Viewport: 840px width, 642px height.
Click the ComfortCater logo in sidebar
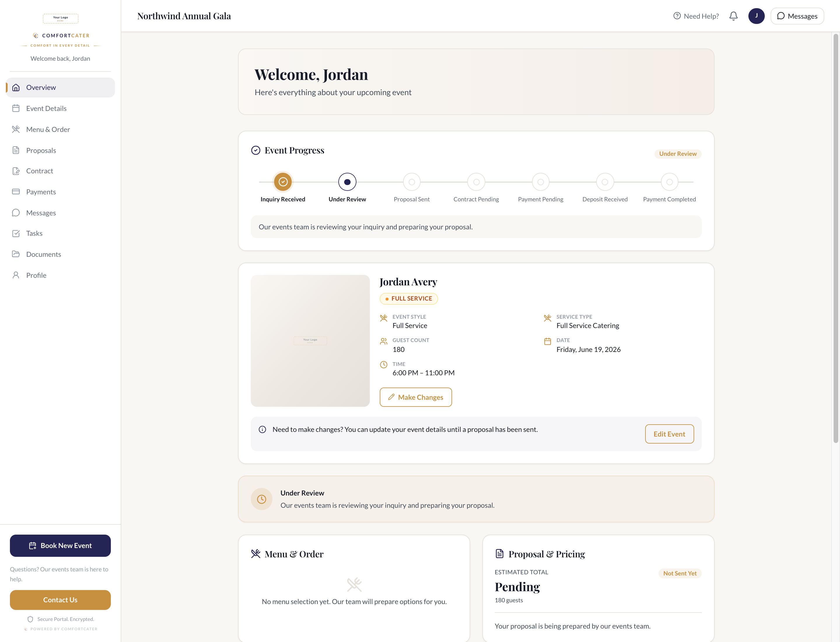(61, 36)
